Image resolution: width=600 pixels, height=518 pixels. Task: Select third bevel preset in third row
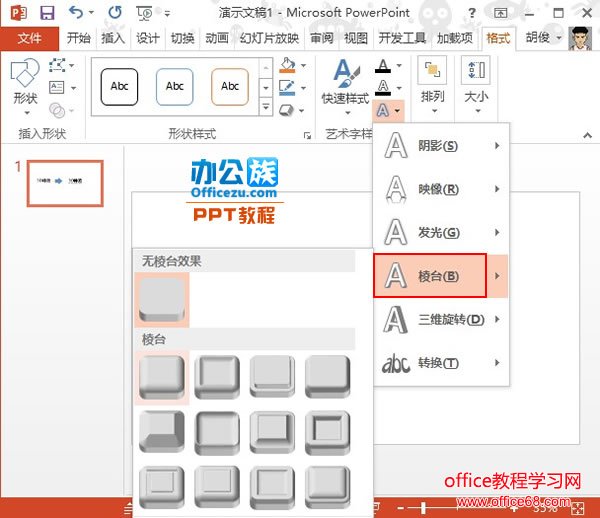pos(272,487)
